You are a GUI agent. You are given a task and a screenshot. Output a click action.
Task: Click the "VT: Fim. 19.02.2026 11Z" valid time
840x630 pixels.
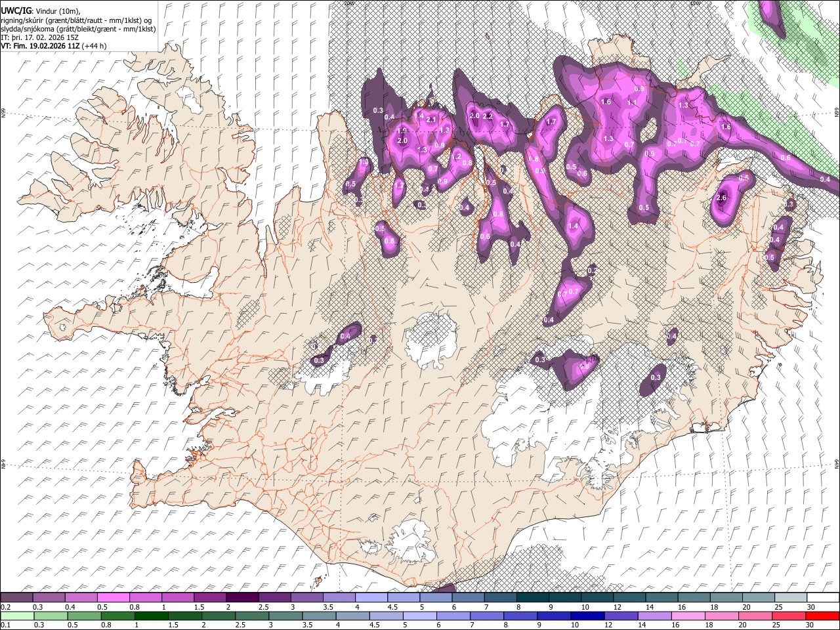tap(40, 46)
